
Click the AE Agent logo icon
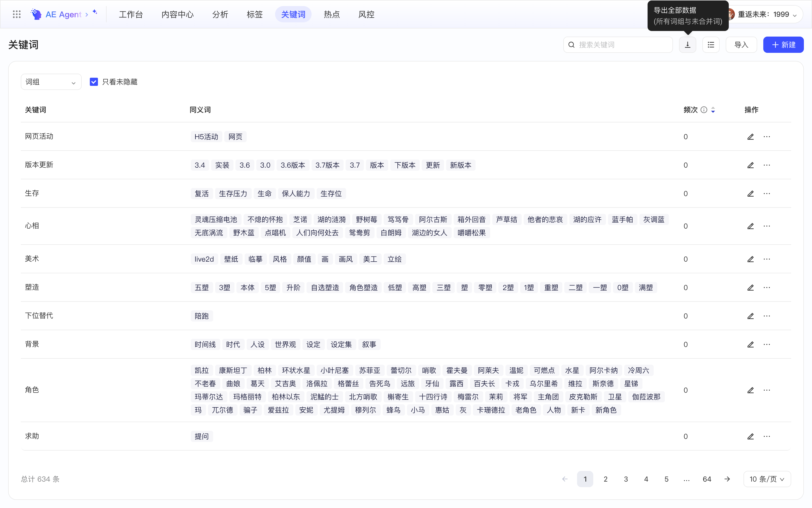36,14
